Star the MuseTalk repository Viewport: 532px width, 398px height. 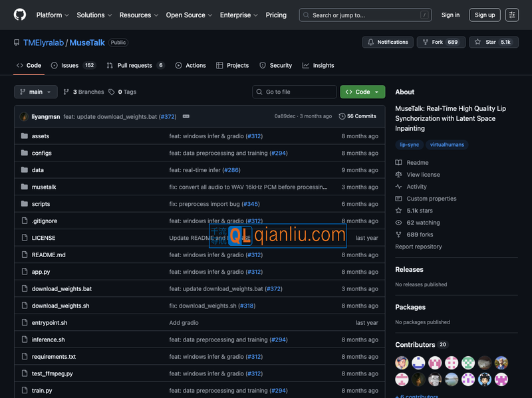point(493,42)
